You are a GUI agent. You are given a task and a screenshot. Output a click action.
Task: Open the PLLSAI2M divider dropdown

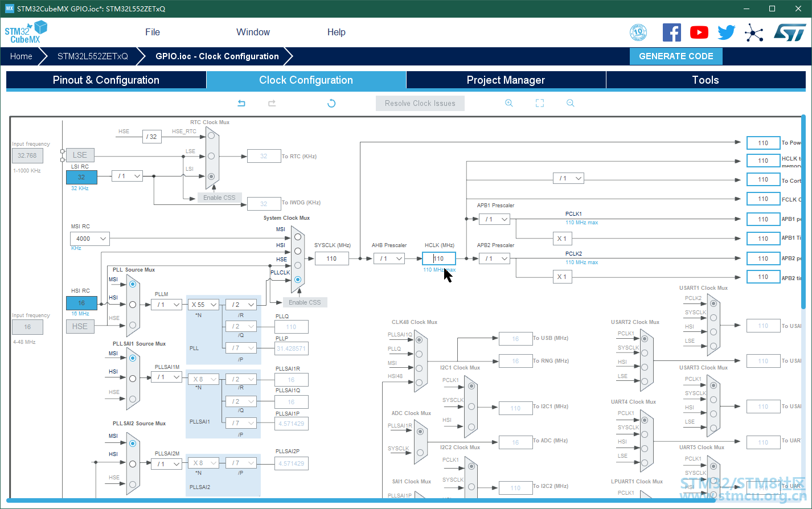[x=167, y=464]
